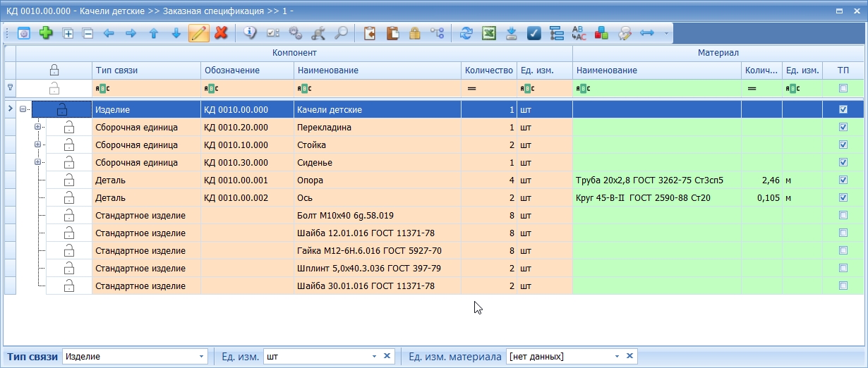Click the tree structure view icon
Image resolution: width=868 pixels, height=368 pixels.
click(556, 33)
